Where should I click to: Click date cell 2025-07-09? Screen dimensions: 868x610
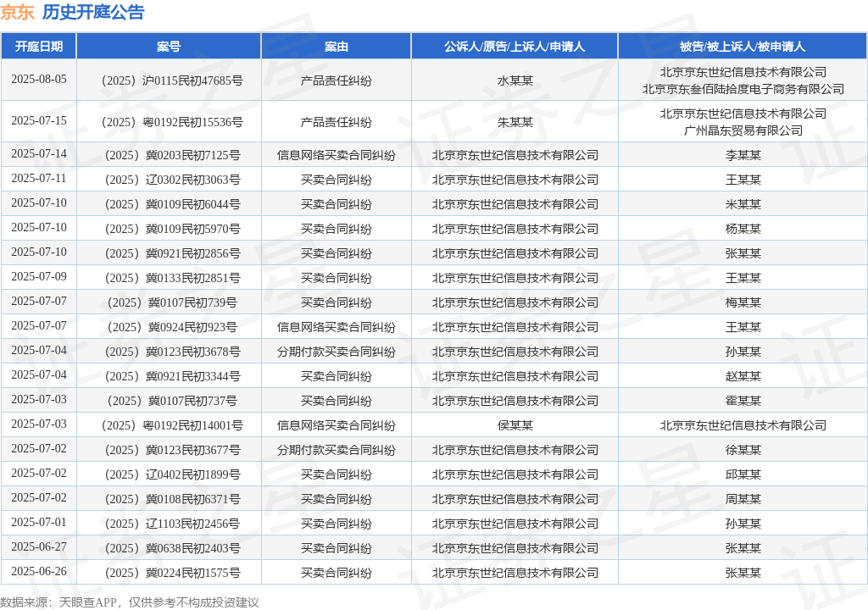coord(39,277)
